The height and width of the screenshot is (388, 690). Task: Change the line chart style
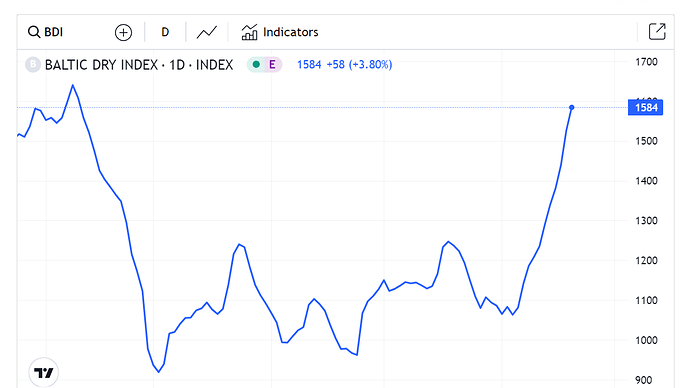click(x=207, y=32)
